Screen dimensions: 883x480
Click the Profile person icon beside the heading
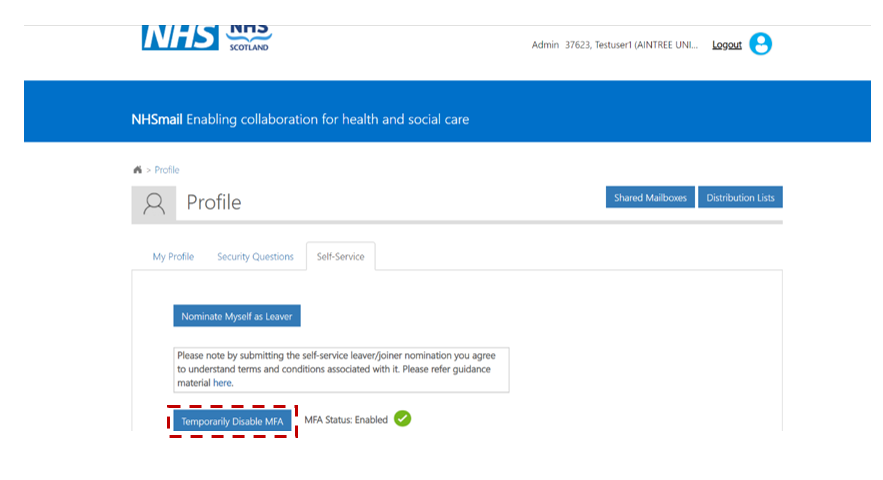[x=154, y=204]
